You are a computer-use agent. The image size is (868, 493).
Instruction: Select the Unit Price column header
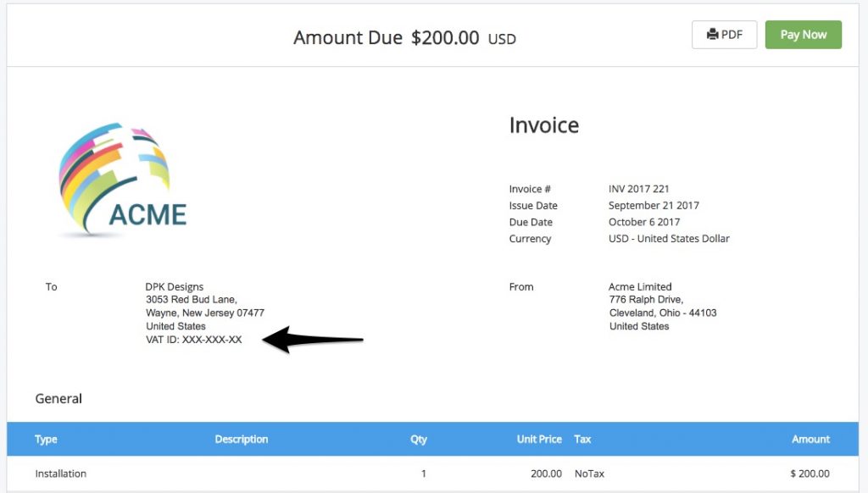(539, 439)
